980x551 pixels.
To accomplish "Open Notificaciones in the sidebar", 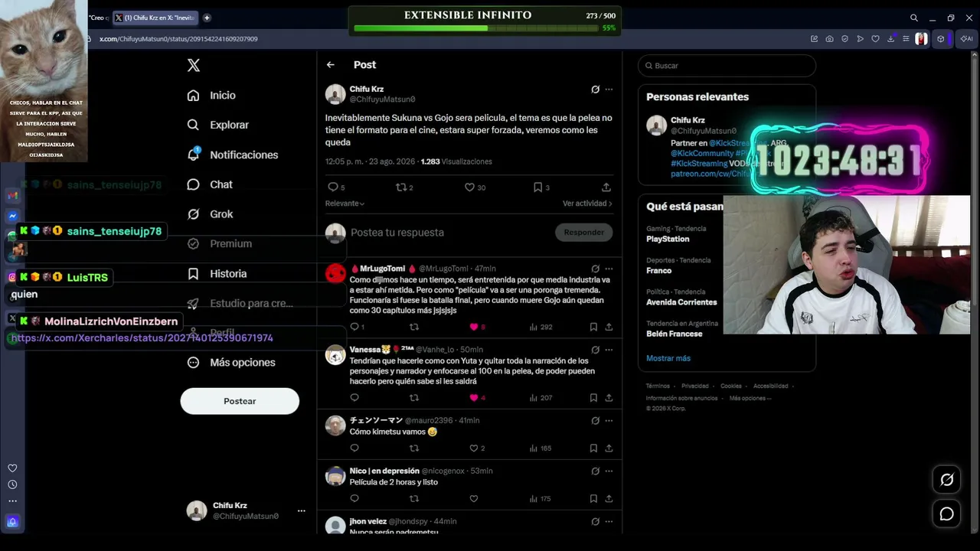I will tap(233, 155).
